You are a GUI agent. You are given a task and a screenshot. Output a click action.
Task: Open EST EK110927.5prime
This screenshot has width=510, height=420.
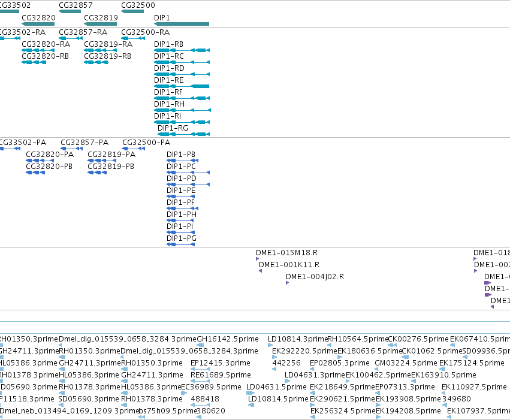coord(474,387)
